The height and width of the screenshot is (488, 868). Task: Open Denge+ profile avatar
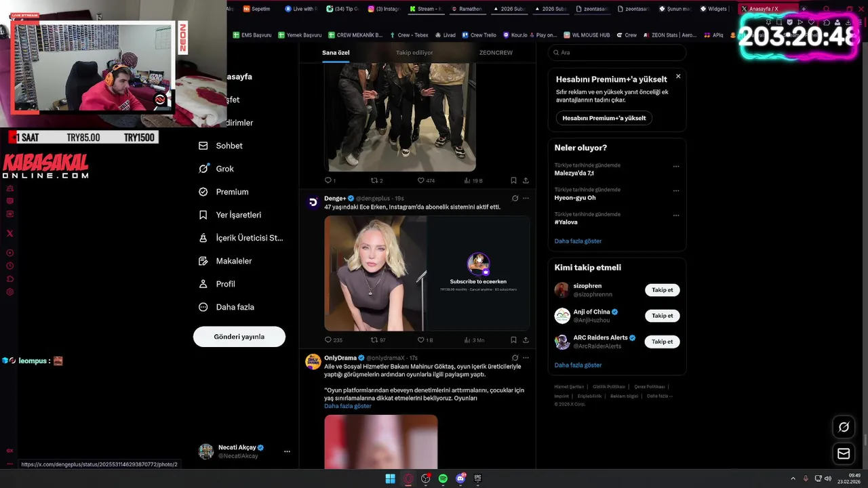(313, 202)
